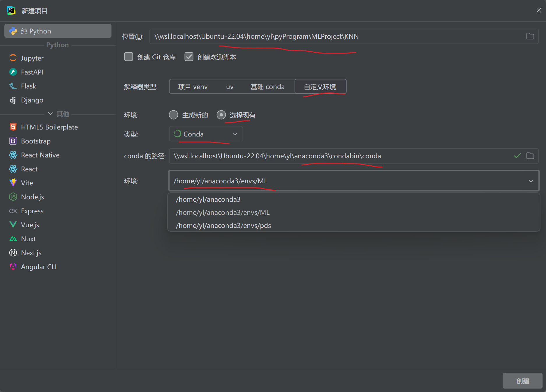Click the Angular CLI icon
The width and height of the screenshot is (546, 392).
[x=13, y=267]
